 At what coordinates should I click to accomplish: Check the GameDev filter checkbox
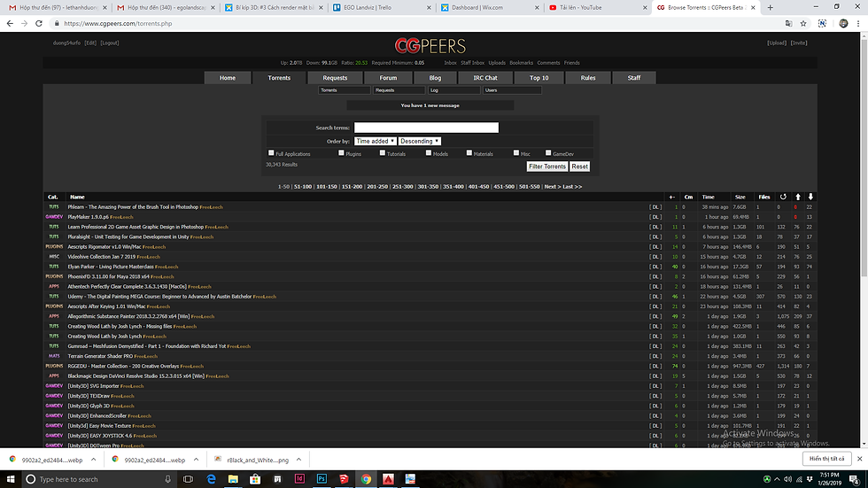pyautogui.click(x=548, y=152)
